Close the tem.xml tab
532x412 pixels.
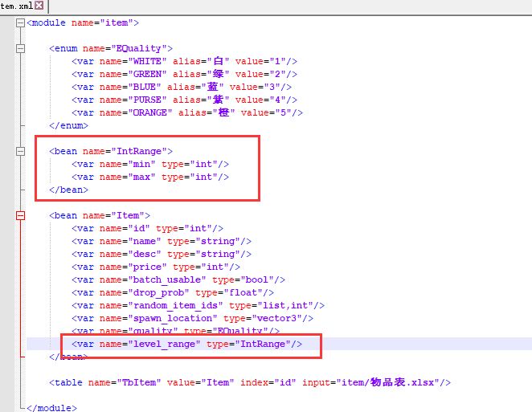(39, 6)
